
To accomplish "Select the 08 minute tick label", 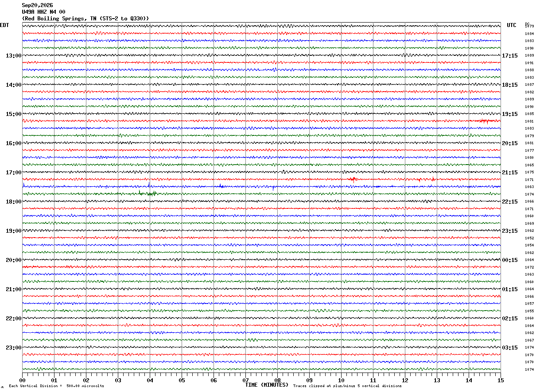I will point(277,380).
